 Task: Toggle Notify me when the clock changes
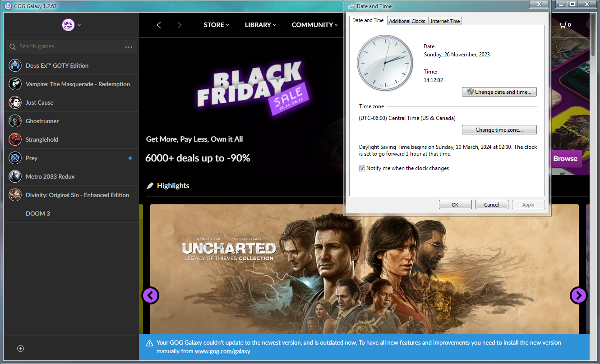[x=362, y=168]
